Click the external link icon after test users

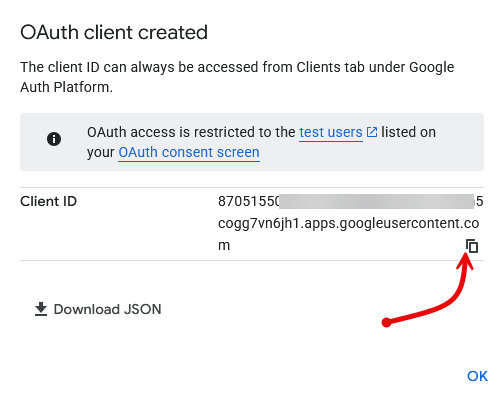pos(372,132)
